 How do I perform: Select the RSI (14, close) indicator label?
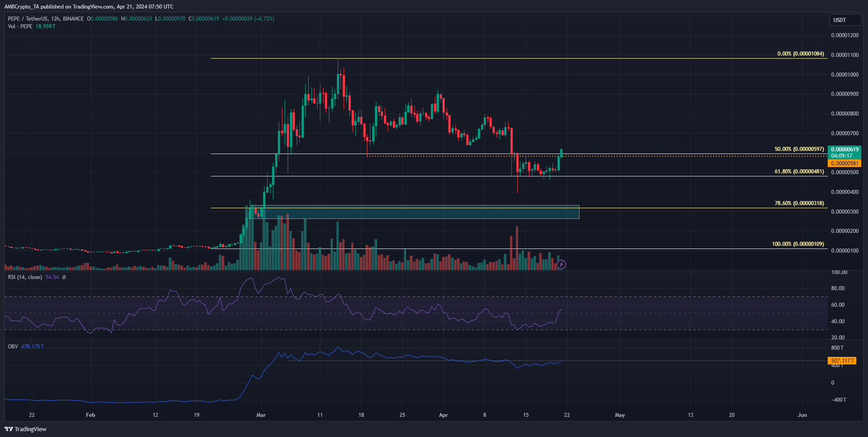point(25,277)
